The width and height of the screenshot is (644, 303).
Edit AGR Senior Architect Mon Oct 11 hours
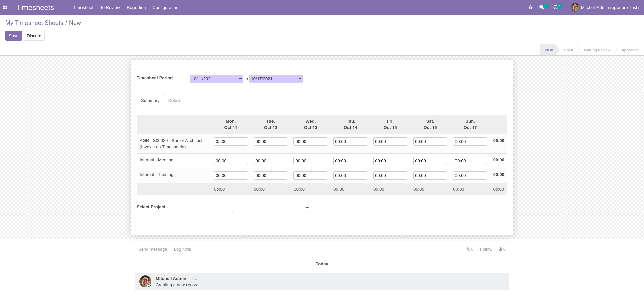click(231, 142)
